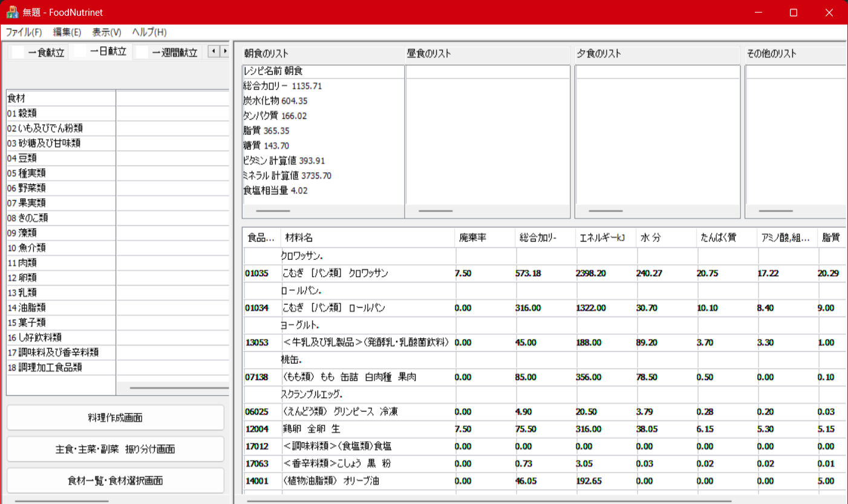Click the 水分 column header

[x=667, y=238]
